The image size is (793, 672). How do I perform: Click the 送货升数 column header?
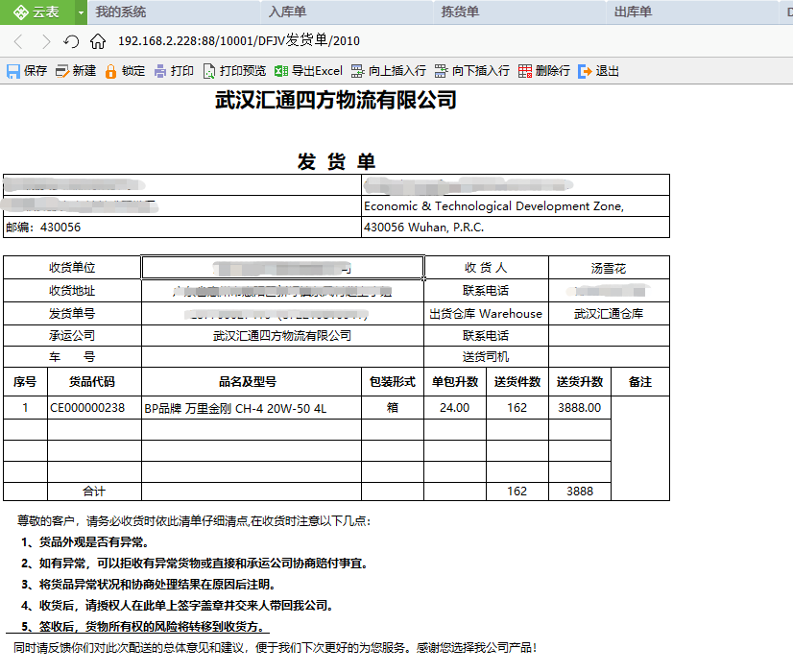coord(580,382)
